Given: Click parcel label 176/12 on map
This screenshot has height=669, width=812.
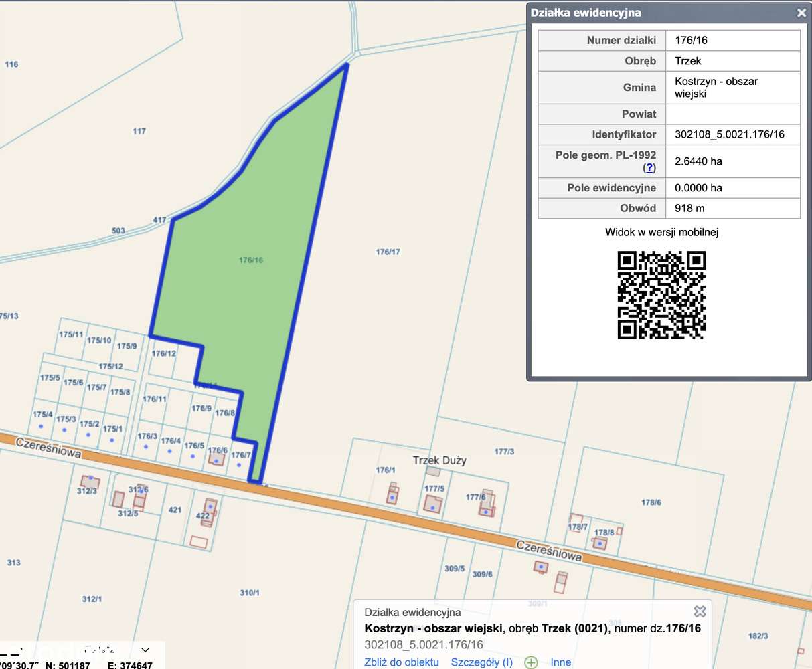Looking at the screenshot, I should click(x=164, y=354).
